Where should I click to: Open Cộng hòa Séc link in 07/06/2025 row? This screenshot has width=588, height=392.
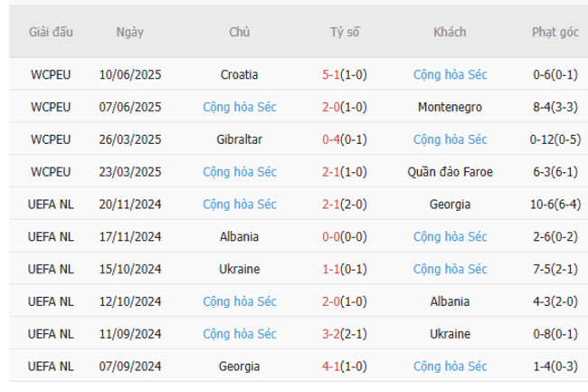[240, 107]
